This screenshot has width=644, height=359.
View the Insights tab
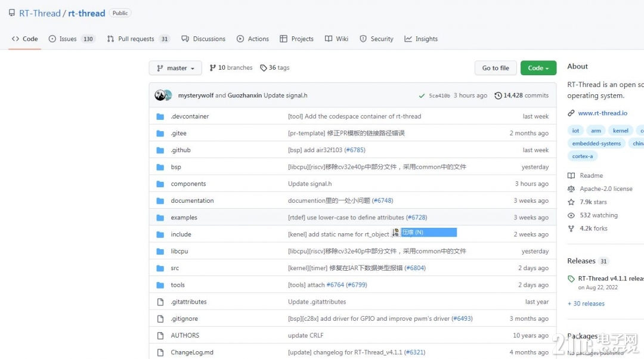point(421,39)
